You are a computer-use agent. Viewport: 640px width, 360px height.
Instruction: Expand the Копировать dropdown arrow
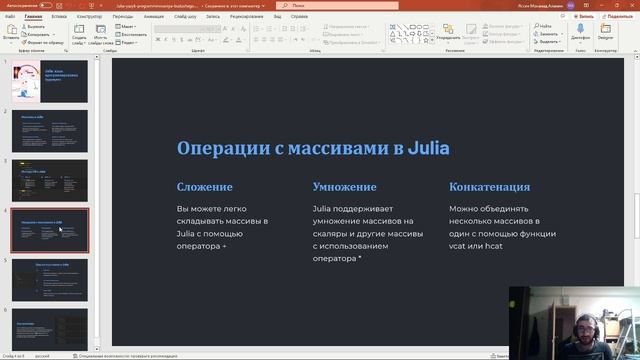54,34
